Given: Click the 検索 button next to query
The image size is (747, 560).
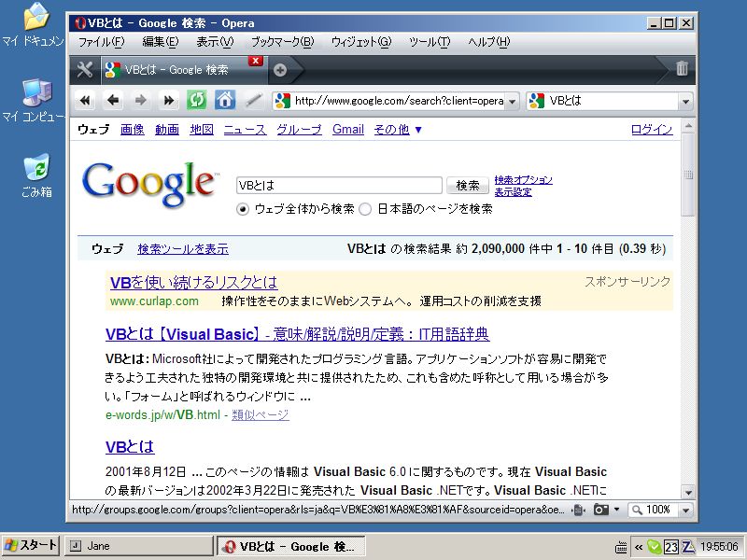Looking at the screenshot, I should click(x=468, y=186).
